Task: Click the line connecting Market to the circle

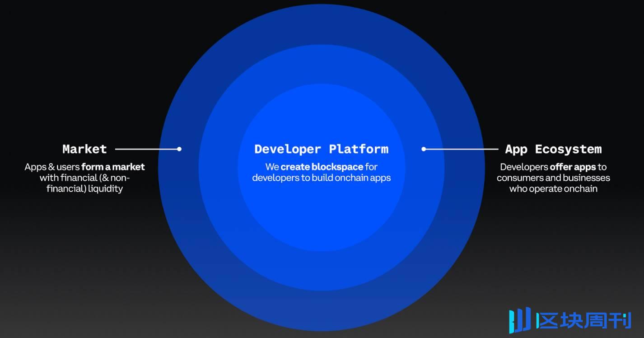Action: pyautogui.click(x=147, y=149)
